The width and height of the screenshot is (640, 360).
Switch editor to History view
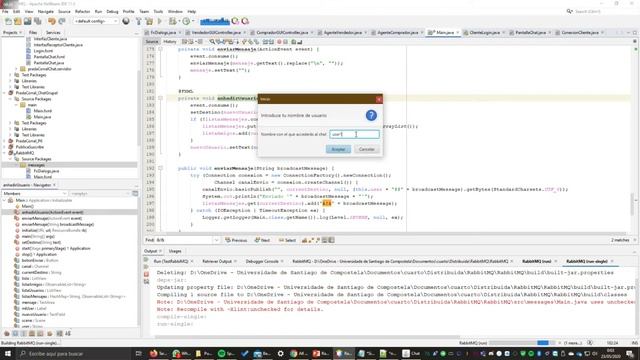(170, 42)
